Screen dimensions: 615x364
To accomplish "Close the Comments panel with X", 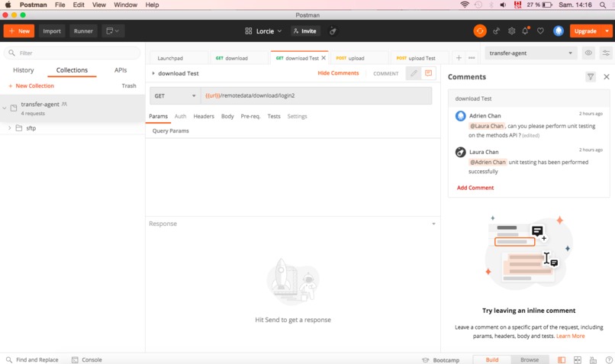I will click(x=607, y=77).
